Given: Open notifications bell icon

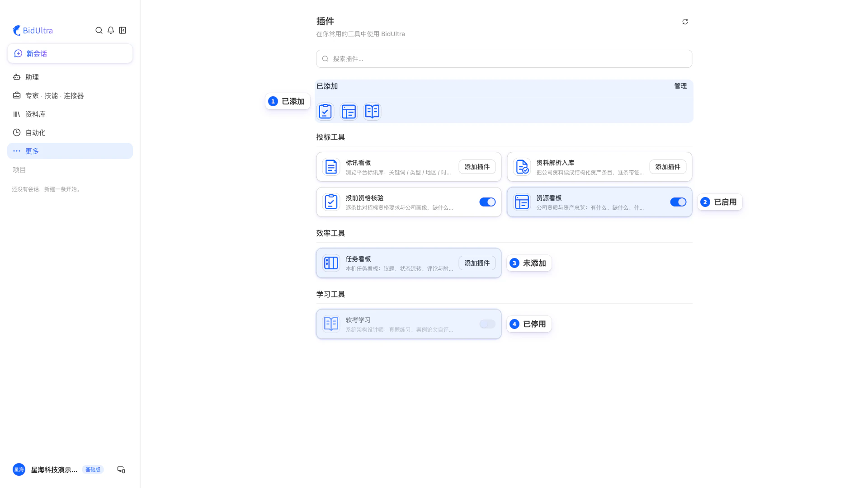Looking at the screenshot, I should (x=111, y=30).
